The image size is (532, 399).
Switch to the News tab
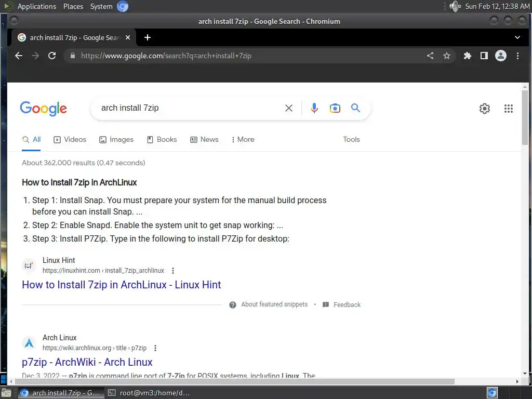pyautogui.click(x=204, y=139)
